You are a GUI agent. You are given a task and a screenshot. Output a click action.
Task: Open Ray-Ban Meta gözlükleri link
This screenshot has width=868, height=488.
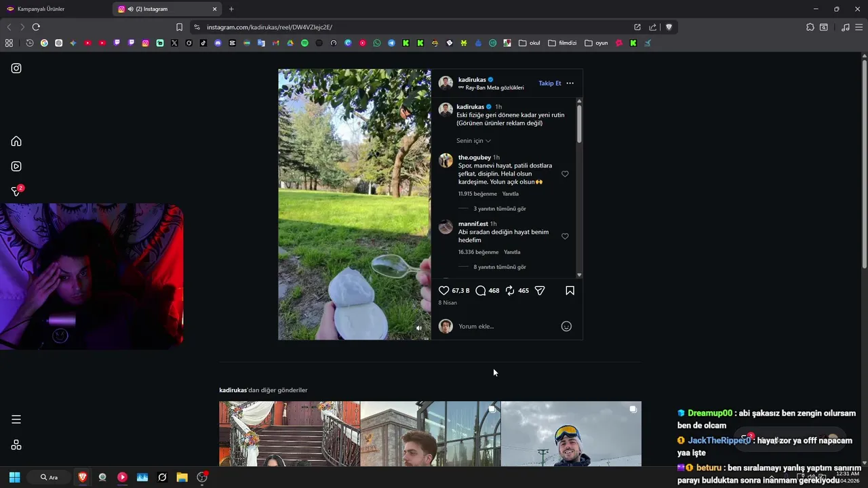(494, 88)
